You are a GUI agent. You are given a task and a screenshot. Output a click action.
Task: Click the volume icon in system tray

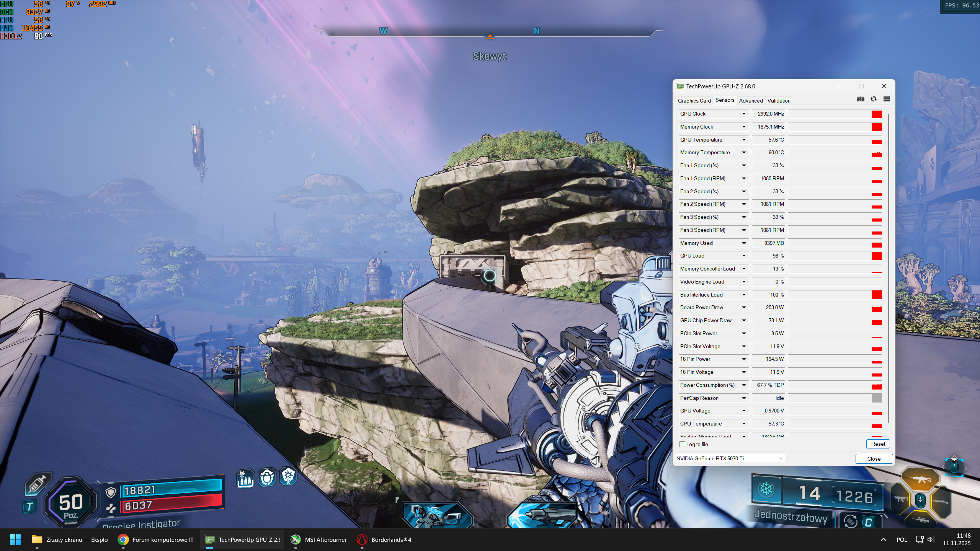(x=931, y=540)
